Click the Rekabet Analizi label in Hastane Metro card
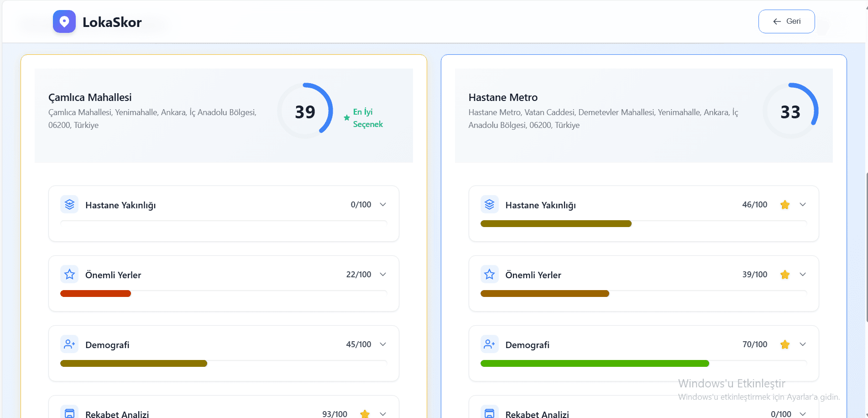This screenshot has height=418, width=868. [x=537, y=414]
